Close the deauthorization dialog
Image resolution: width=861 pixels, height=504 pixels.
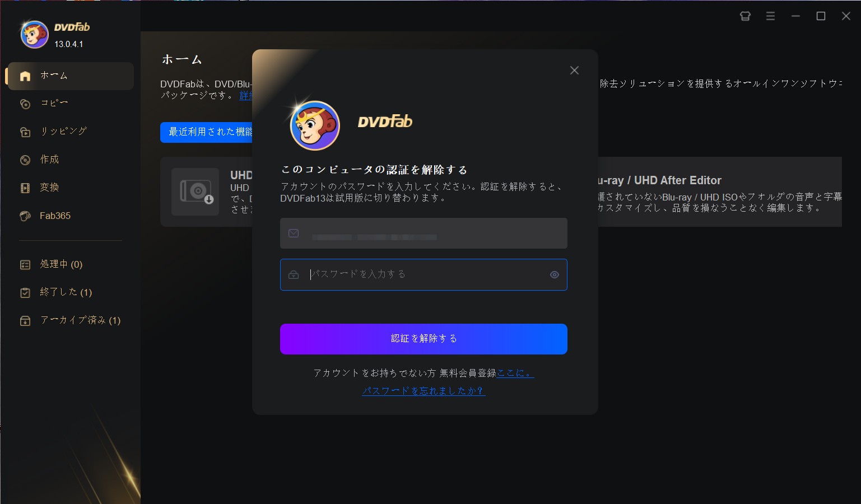point(574,70)
